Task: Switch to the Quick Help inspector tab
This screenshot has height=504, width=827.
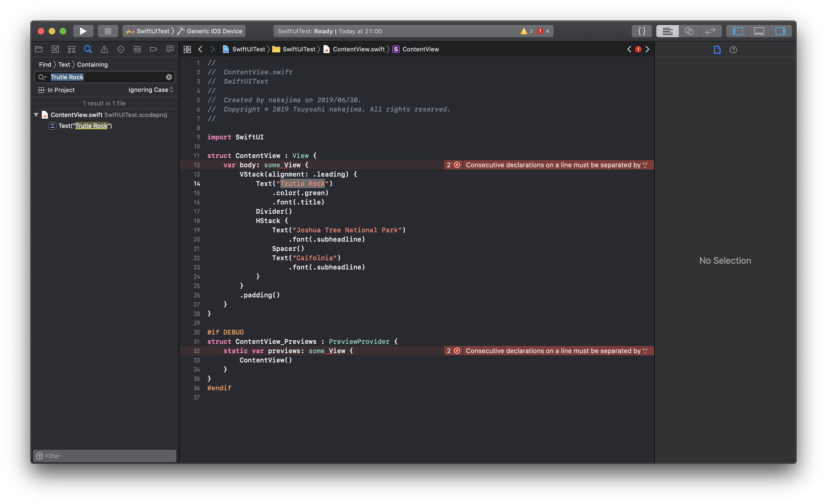Action: 733,50
